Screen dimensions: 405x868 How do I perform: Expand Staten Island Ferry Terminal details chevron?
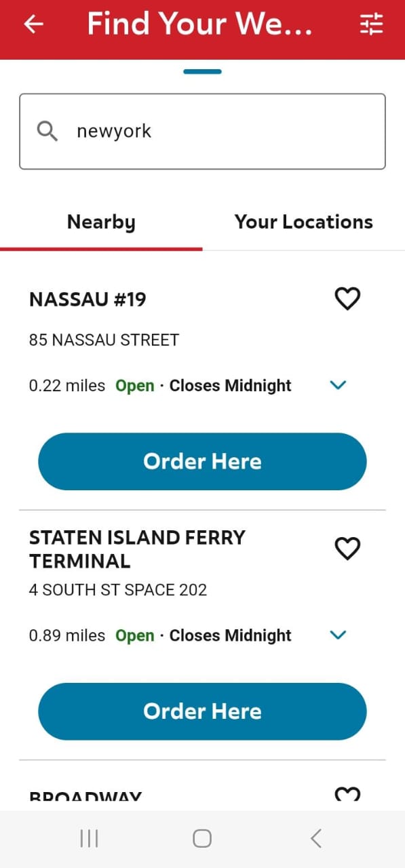pyautogui.click(x=338, y=635)
